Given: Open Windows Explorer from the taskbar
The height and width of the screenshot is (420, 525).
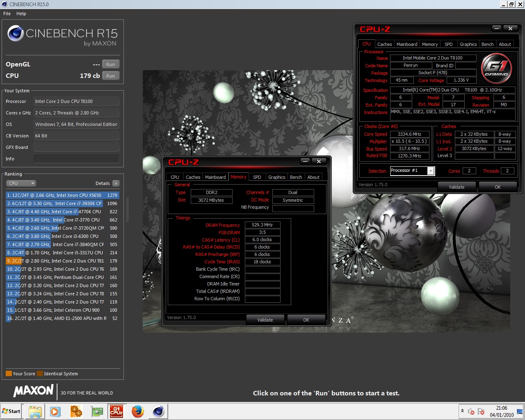Looking at the screenshot, I should point(35,411).
